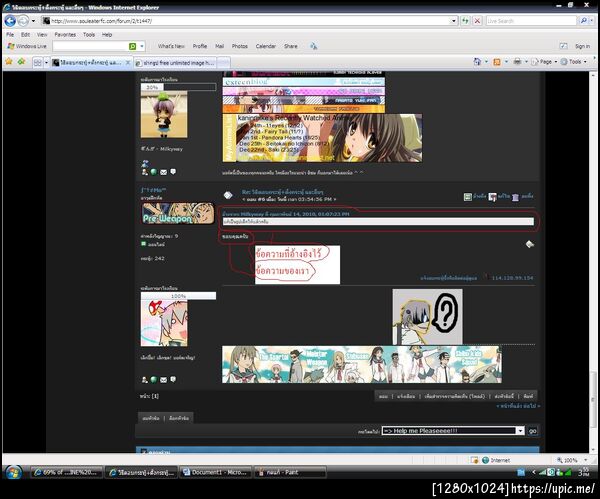Open the Page dropdown in command bar
This screenshot has height=499, width=600.
click(x=544, y=62)
